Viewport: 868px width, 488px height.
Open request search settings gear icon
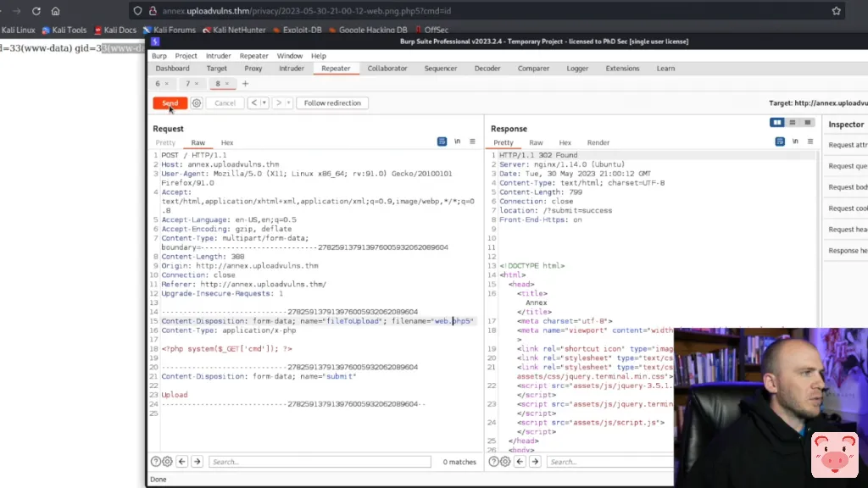point(168,462)
